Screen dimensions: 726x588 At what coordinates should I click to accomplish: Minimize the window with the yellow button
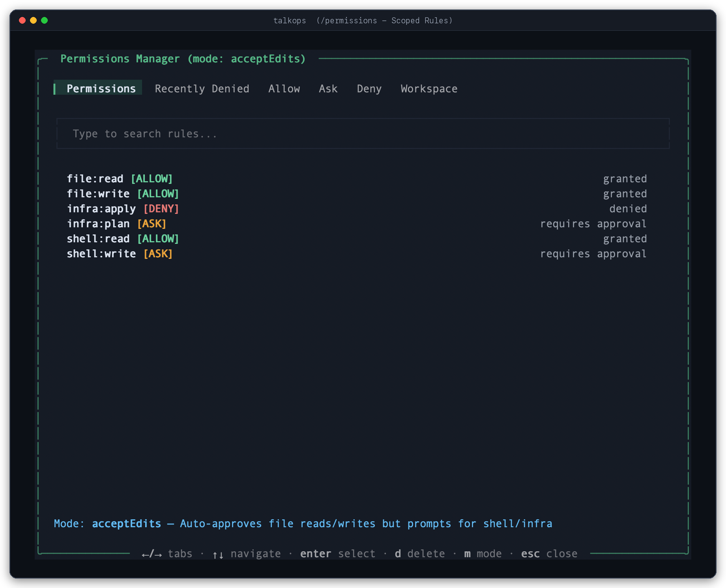click(34, 20)
